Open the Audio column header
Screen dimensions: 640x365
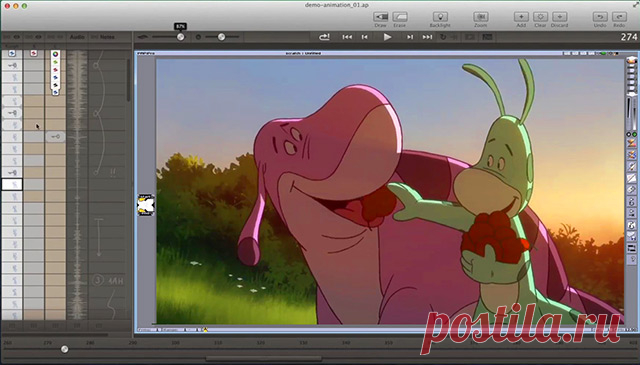(x=77, y=37)
